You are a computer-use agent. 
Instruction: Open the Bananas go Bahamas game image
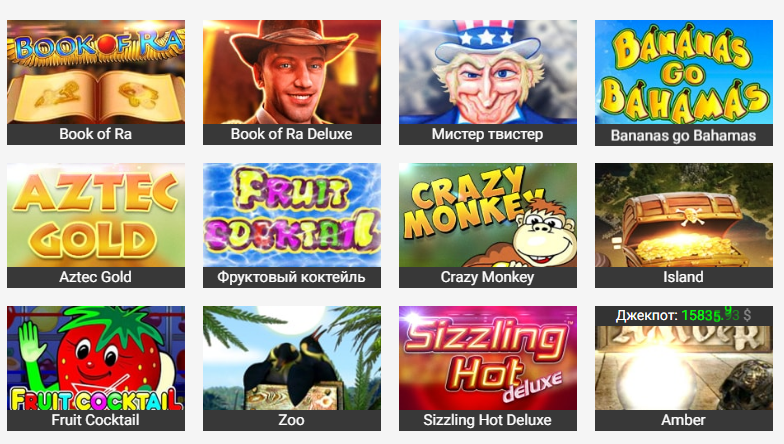click(x=684, y=72)
